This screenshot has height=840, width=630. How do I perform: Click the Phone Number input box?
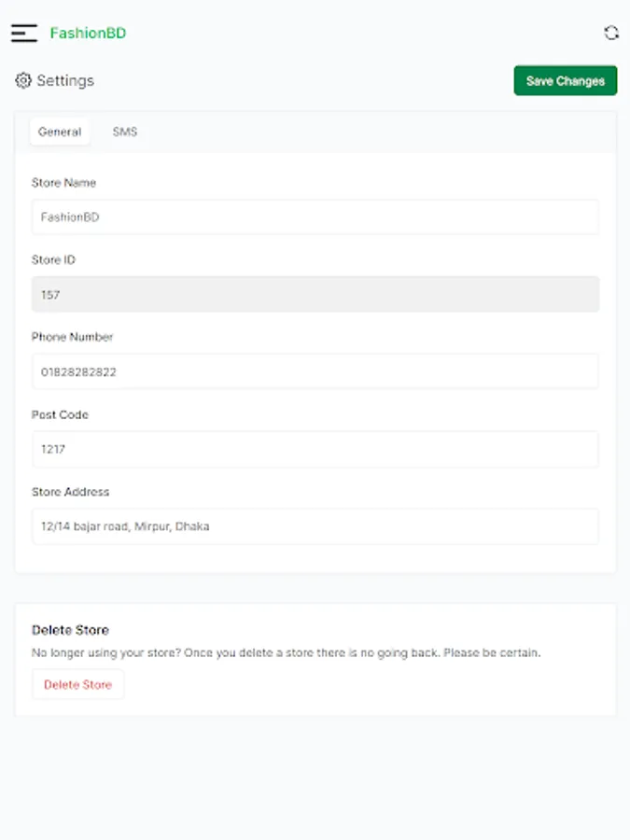coord(315,371)
